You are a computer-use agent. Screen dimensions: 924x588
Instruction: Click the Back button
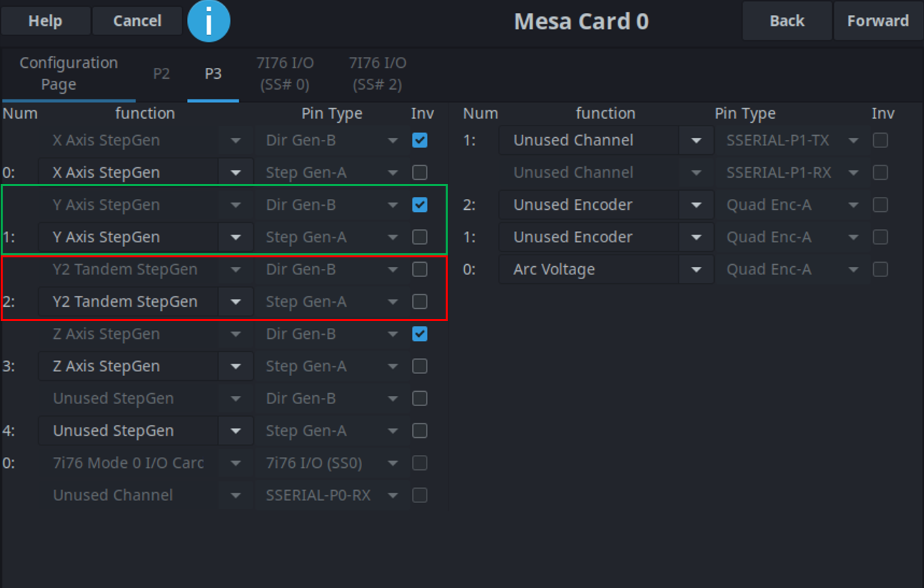[787, 21]
